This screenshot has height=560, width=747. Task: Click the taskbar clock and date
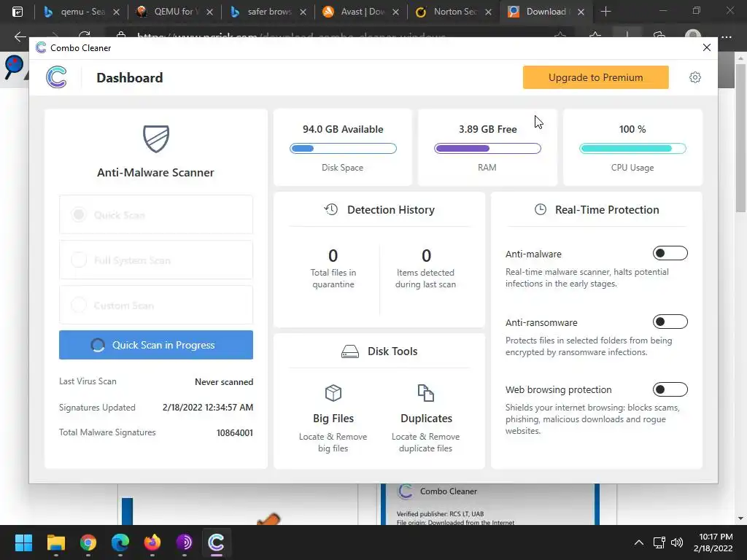713,542
